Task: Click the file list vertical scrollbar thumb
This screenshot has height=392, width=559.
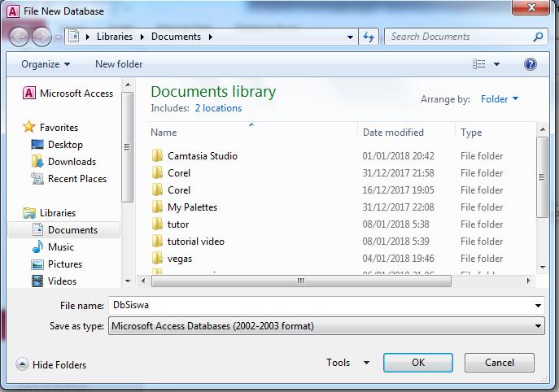Action: click(542, 177)
